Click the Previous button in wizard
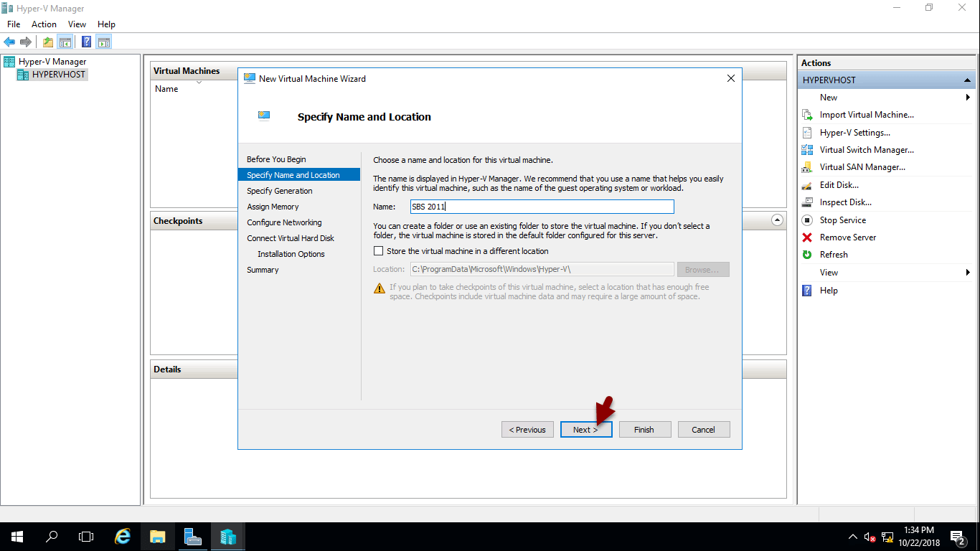Screen dimensions: 980x551 click(x=527, y=430)
